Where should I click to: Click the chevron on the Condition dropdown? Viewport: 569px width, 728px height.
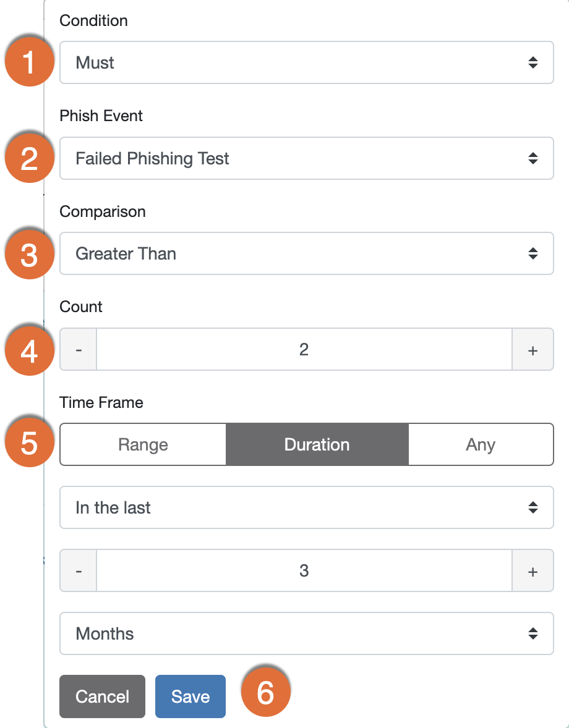pos(533,62)
